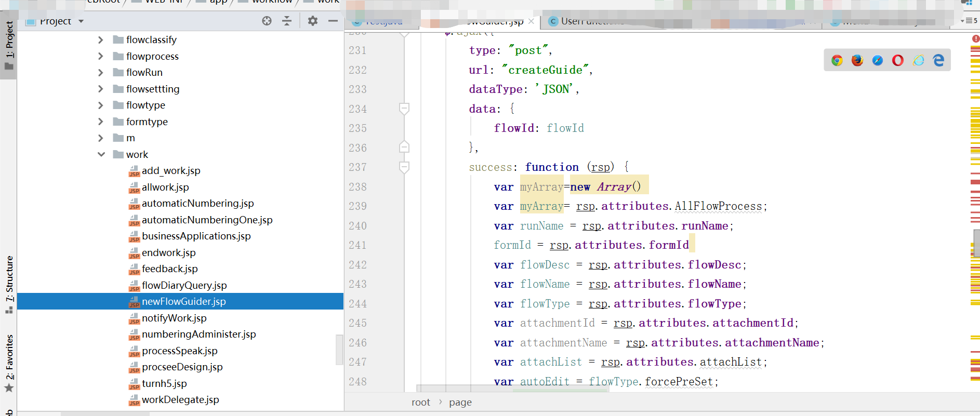Toggle code fold marker at line 234
The height and width of the screenshot is (416, 980).
[x=404, y=109]
